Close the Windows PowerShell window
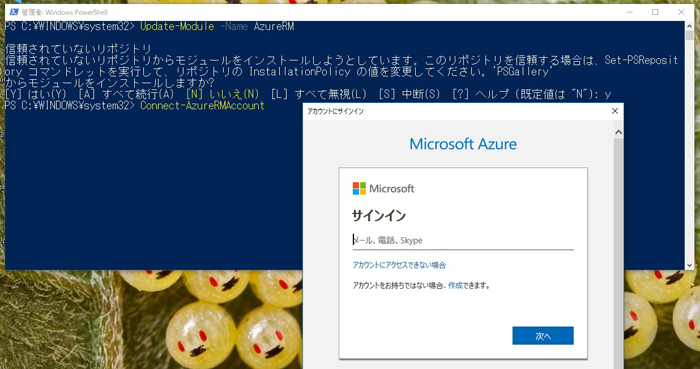The image size is (700, 369). tap(681, 12)
